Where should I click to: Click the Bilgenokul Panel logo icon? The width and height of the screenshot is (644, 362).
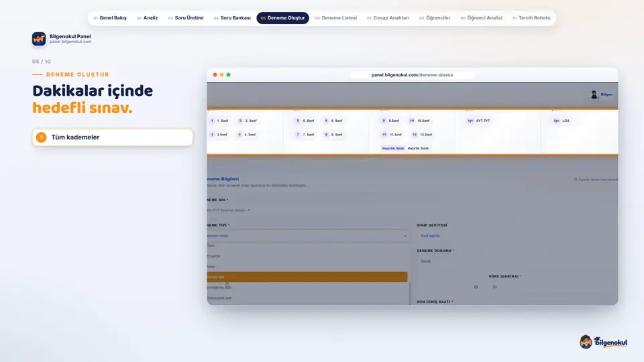pyautogui.click(x=39, y=39)
